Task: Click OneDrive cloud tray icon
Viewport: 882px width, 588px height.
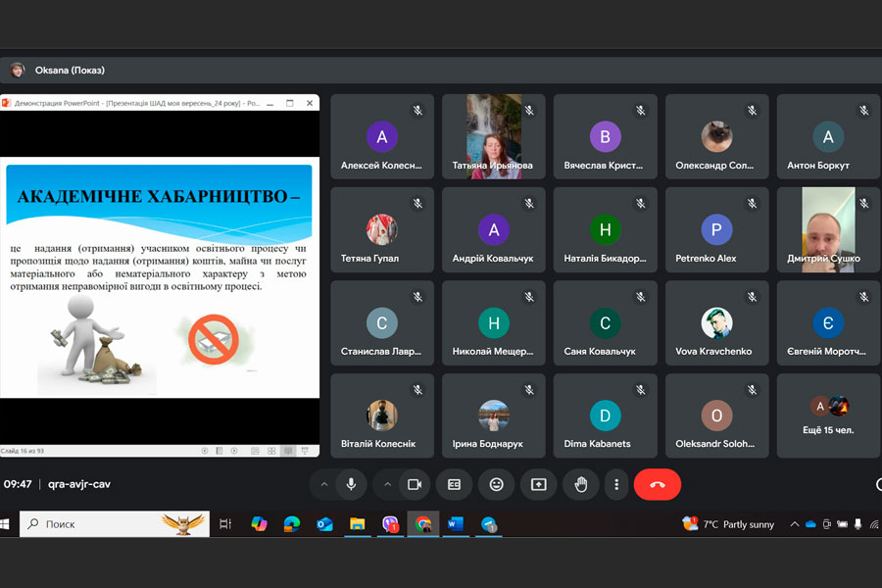Action: (810, 524)
